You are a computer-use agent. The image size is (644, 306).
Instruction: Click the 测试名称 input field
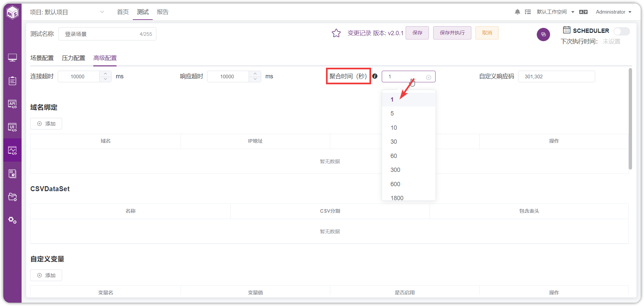pos(107,34)
